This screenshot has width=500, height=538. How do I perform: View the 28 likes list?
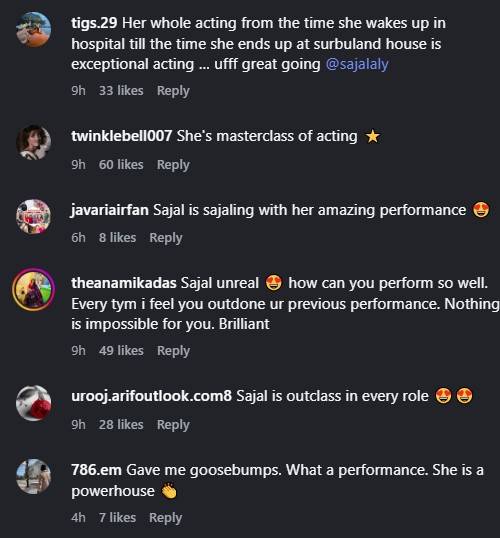pos(121,424)
